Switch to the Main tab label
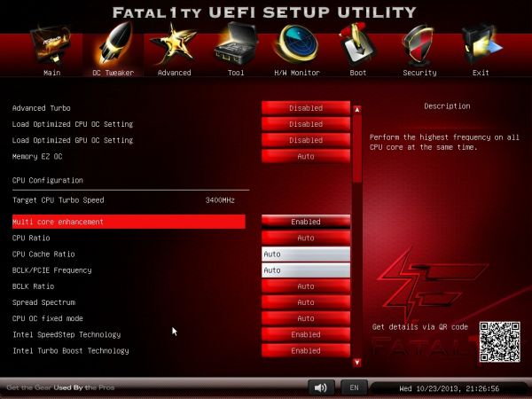 click(52, 73)
